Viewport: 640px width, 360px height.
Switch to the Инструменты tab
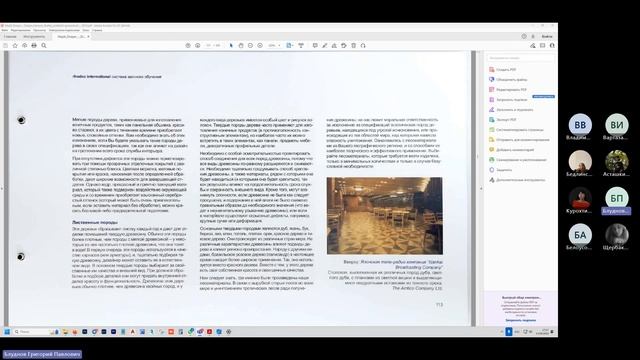pos(34,37)
